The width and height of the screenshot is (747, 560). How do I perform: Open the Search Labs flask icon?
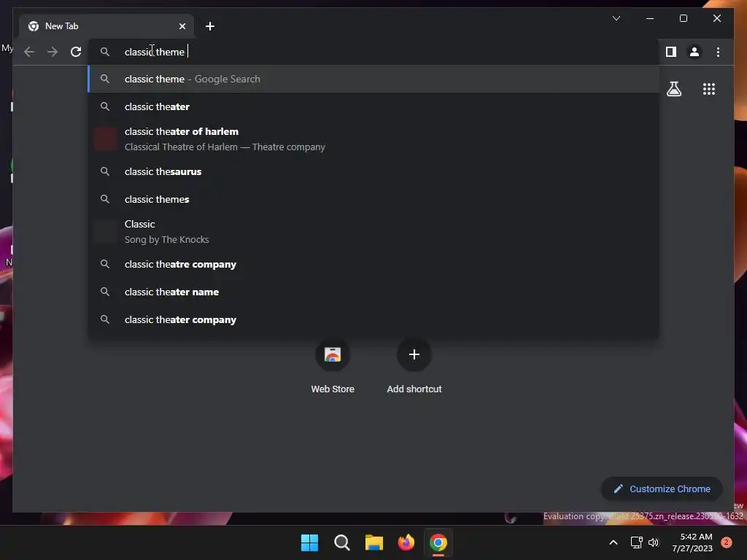click(x=674, y=89)
